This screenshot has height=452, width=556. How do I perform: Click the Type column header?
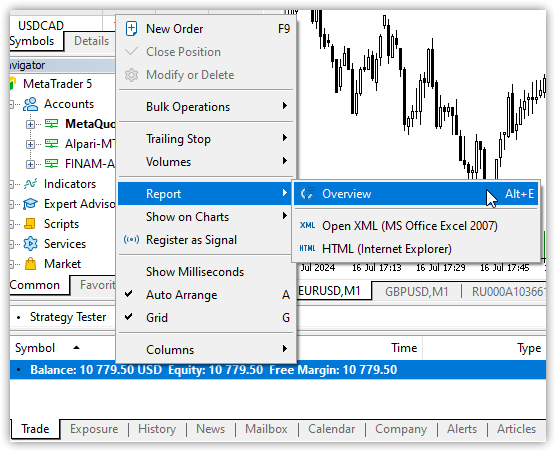tap(529, 348)
